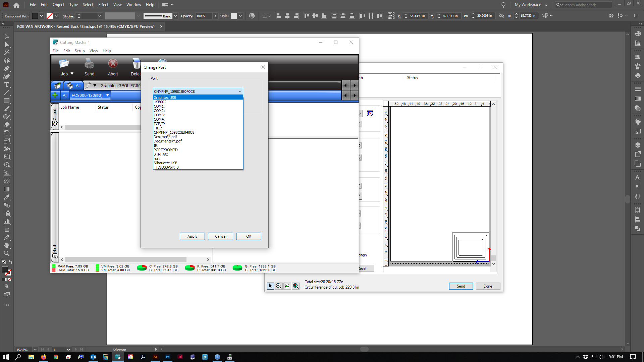Choose Silhouette USB from port list
The width and height of the screenshot is (644, 362).
[x=198, y=163]
